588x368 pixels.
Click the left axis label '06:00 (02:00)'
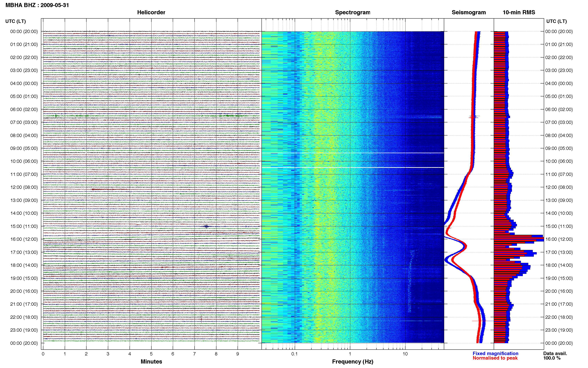pyautogui.click(x=24, y=109)
